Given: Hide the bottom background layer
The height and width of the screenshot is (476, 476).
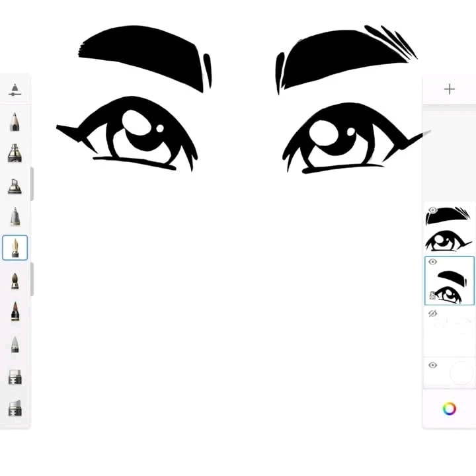Looking at the screenshot, I should 433,365.
